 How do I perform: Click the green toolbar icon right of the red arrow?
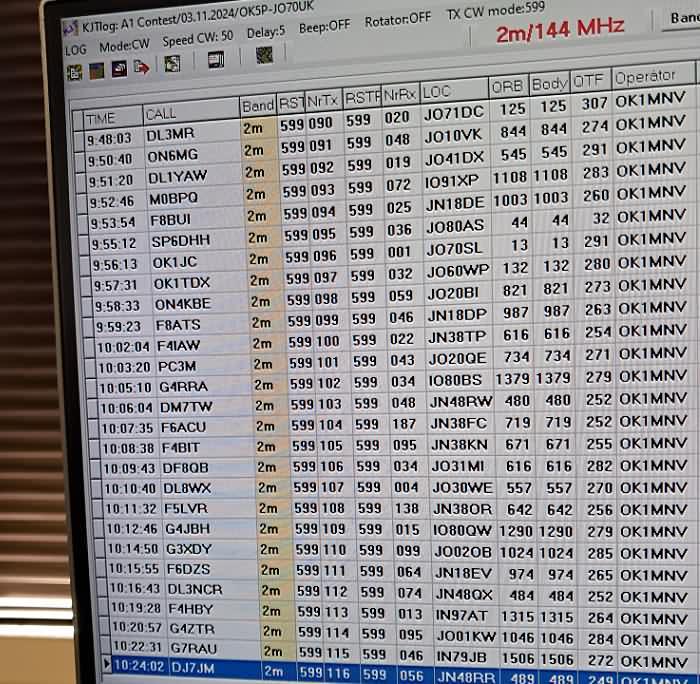click(x=172, y=64)
